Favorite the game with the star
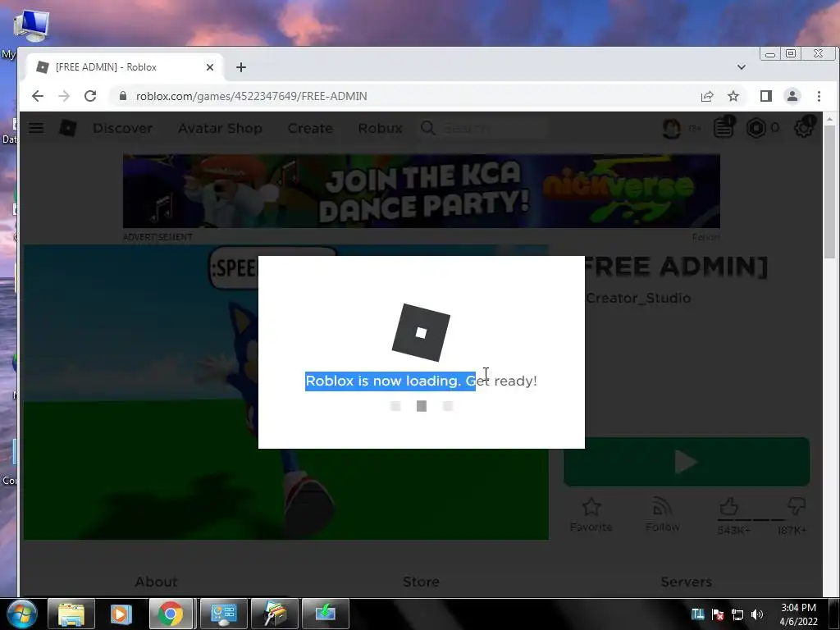This screenshot has height=630, width=840. point(591,514)
